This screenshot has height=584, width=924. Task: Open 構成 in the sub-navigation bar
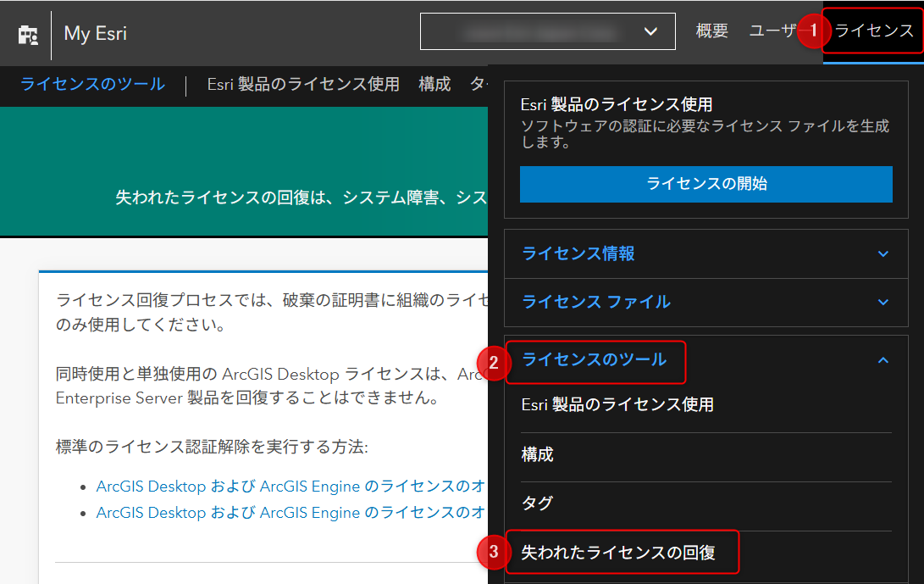(x=434, y=85)
